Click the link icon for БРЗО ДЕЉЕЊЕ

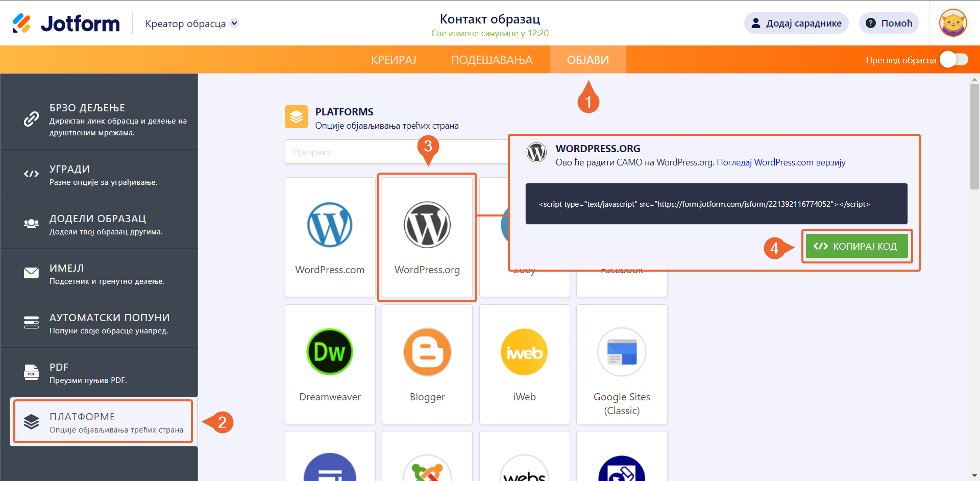pos(31,118)
